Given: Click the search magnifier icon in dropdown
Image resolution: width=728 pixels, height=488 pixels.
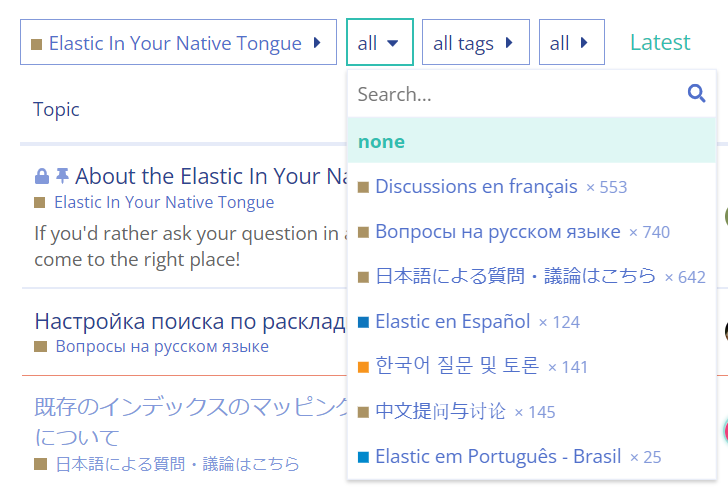Looking at the screenshot, I should click(x=696, y=94).
